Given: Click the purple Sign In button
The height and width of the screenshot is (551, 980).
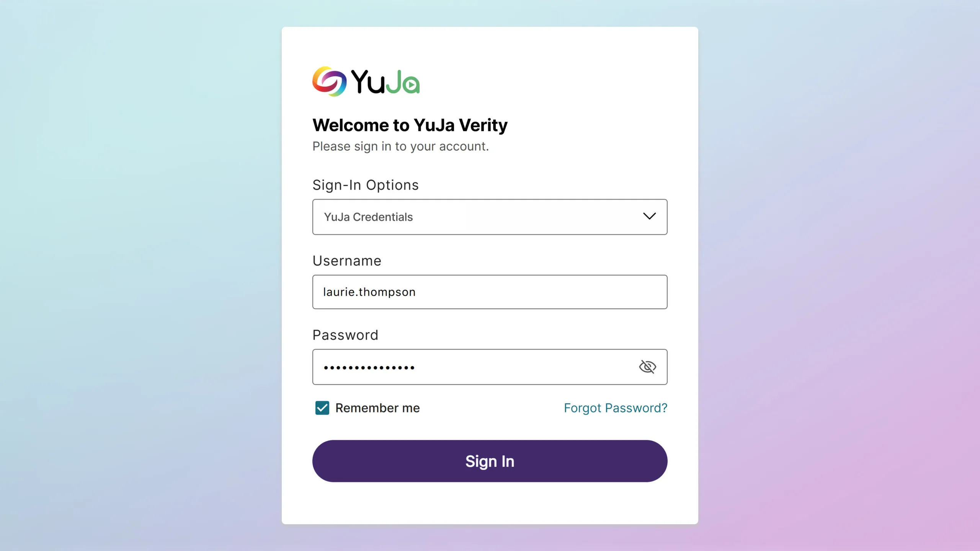Looking at the screenshot, I should click(x=490, y=461).
